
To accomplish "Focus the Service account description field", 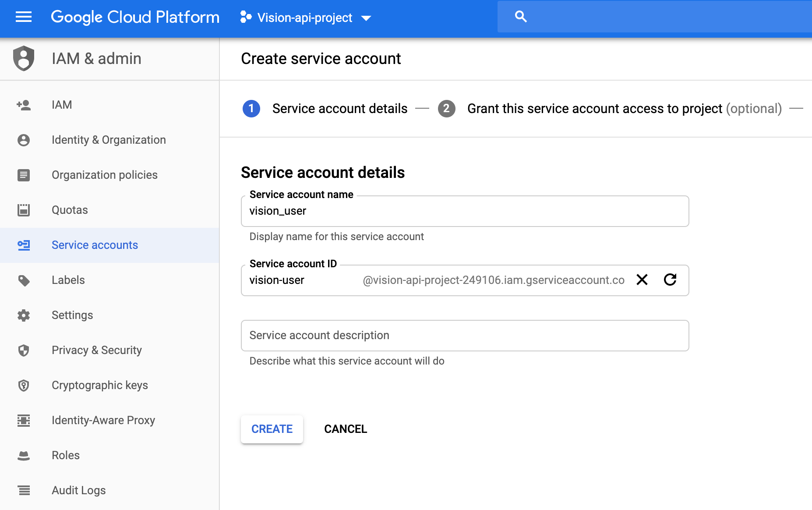I will click(x=465, y=336).
